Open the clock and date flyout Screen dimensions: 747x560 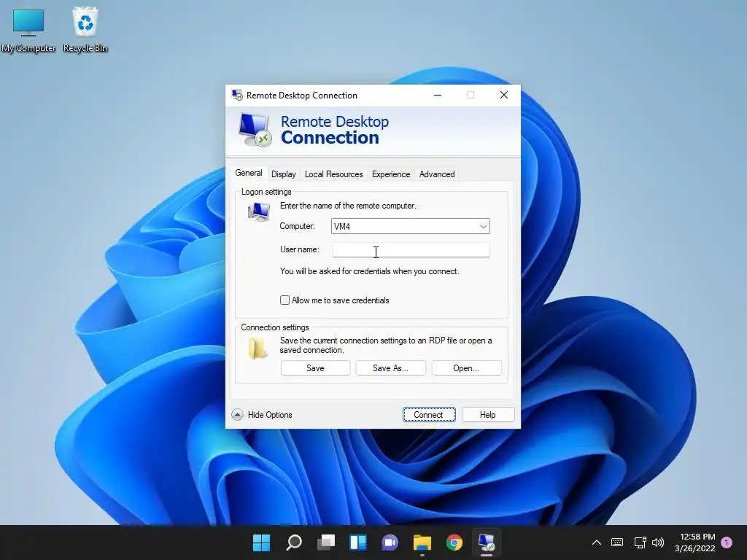click(x=695, y=542)
